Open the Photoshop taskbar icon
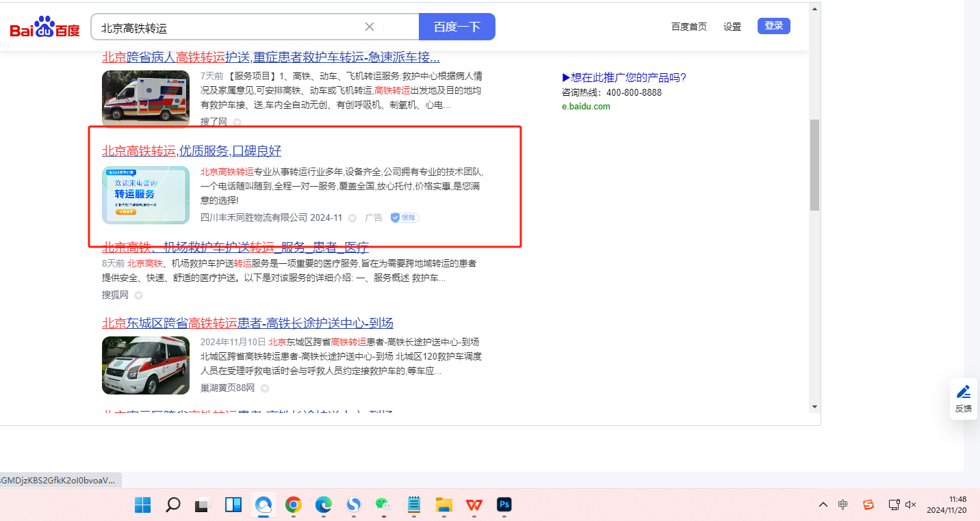 pyautogui.click(x=504, y=505)
